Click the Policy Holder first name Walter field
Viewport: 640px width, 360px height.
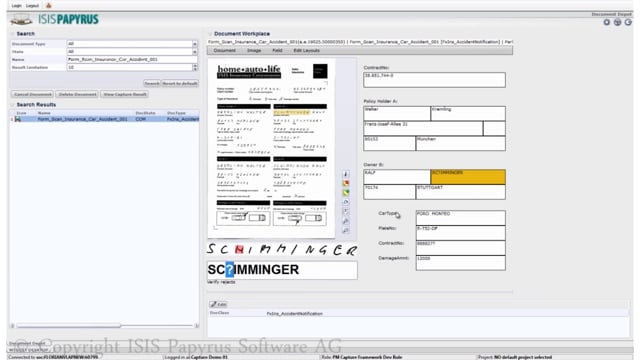(x=397, y=113)
